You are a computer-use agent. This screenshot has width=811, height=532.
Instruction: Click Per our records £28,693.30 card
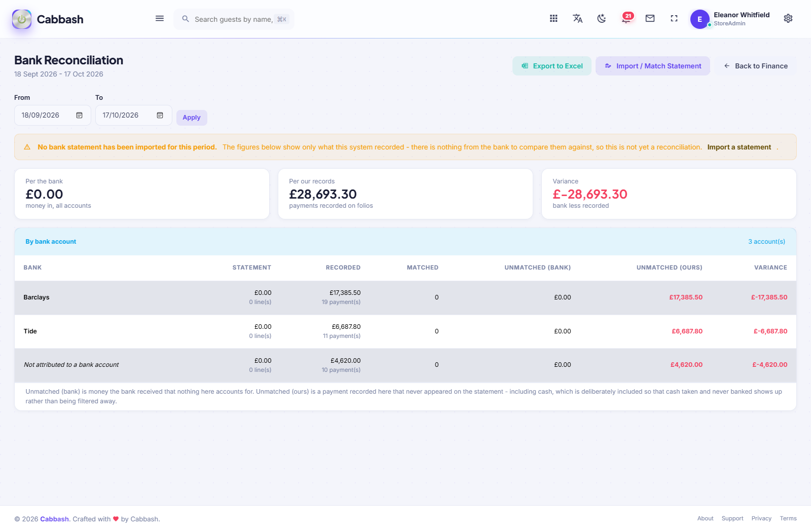(x=405, y=194)
